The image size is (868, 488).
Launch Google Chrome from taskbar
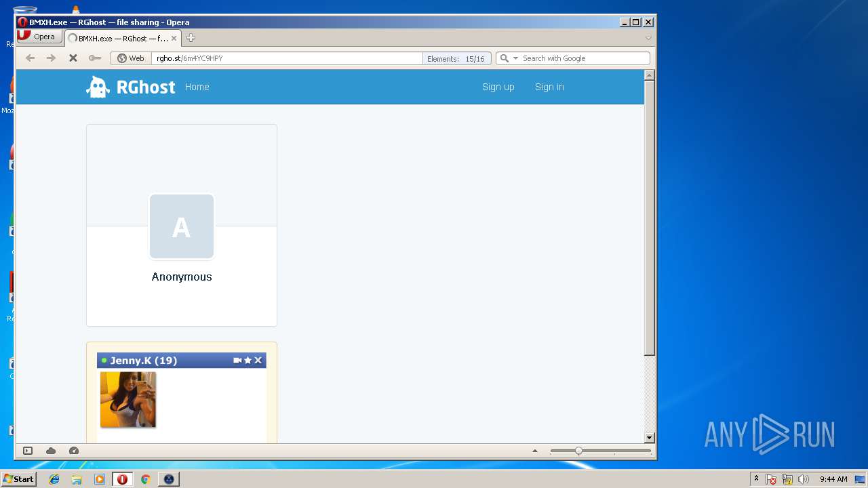click(145, 479)
